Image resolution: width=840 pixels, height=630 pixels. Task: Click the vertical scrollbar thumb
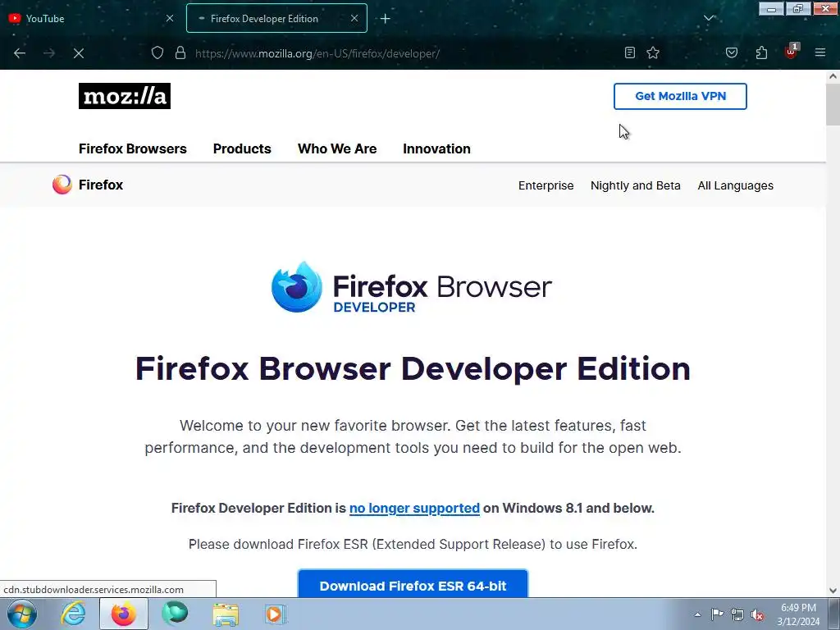(833, 104)
